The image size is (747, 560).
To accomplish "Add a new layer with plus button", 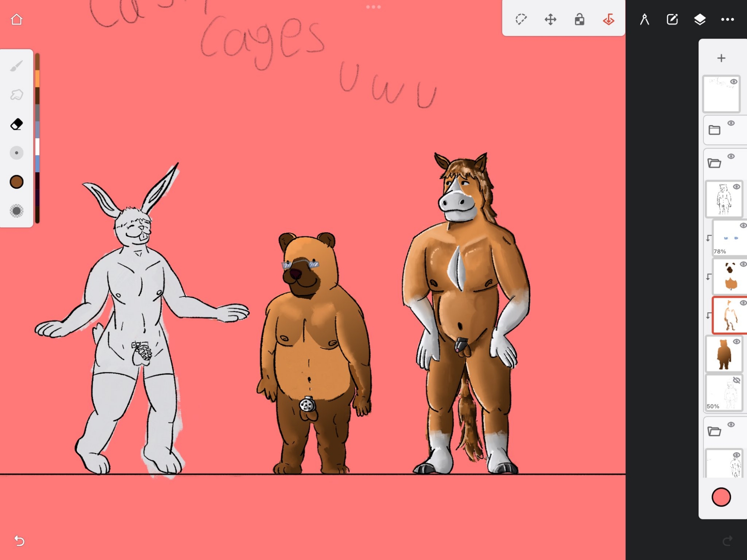I will (x=721, y=58).
